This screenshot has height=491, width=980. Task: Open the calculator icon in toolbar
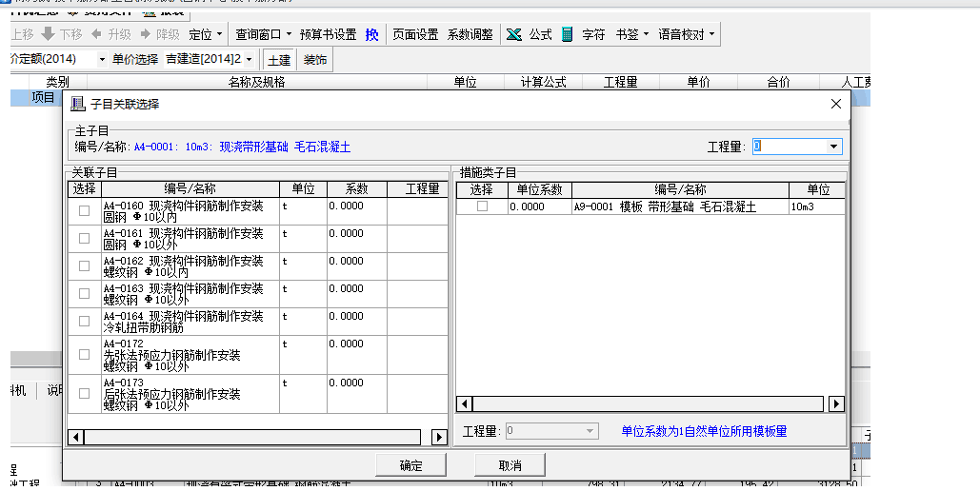568,34
